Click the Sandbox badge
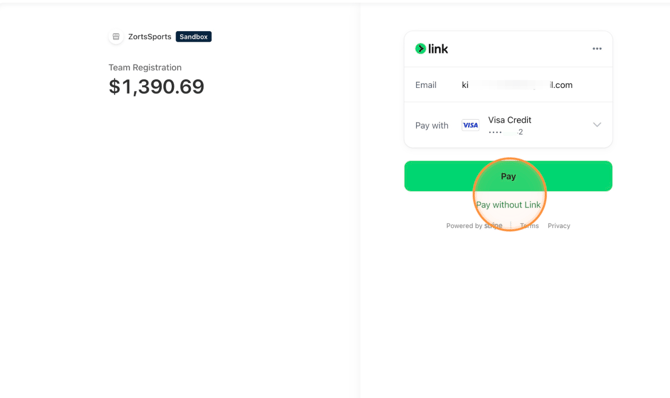 pyautogui.click(x=194, y=37)
